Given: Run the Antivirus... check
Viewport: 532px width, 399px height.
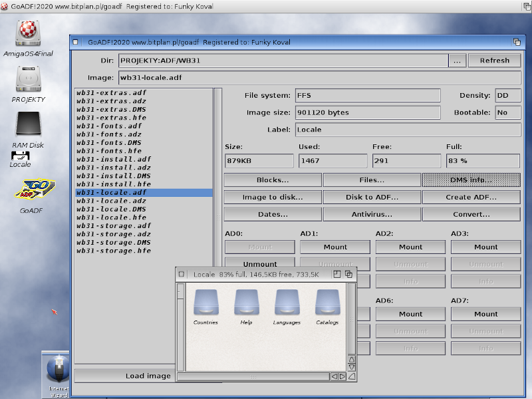Looking at the screenshot, I should (x=372, y=214).
